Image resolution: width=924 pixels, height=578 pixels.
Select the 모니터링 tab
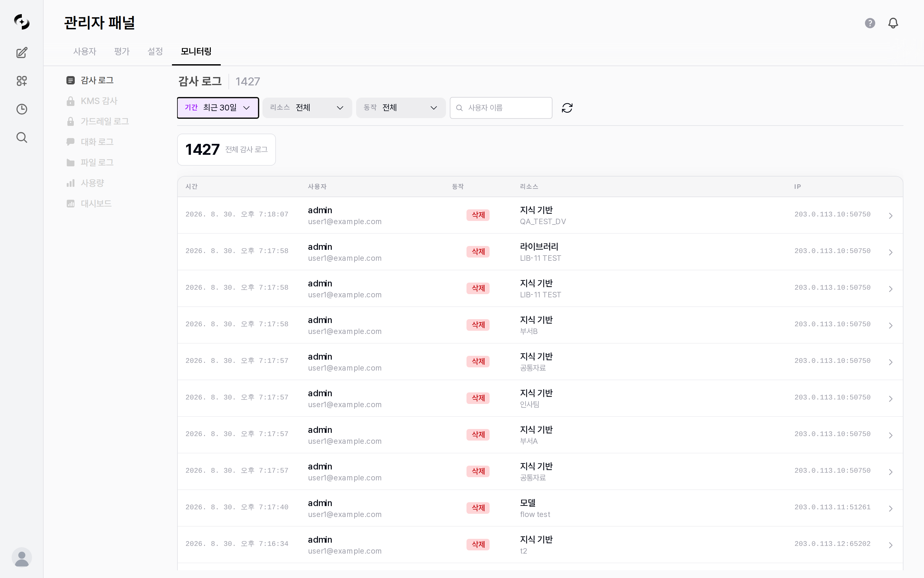(x=196, y=51)
